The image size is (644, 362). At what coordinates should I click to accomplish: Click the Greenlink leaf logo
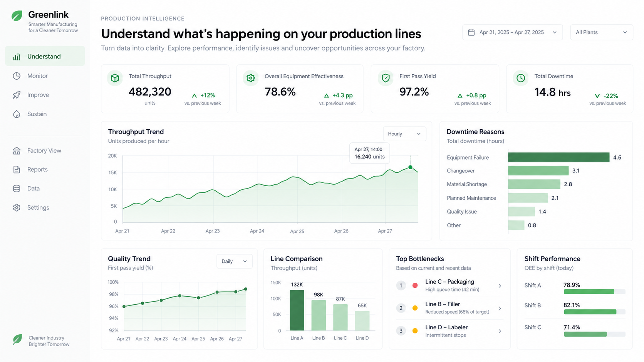coord(17,16)
